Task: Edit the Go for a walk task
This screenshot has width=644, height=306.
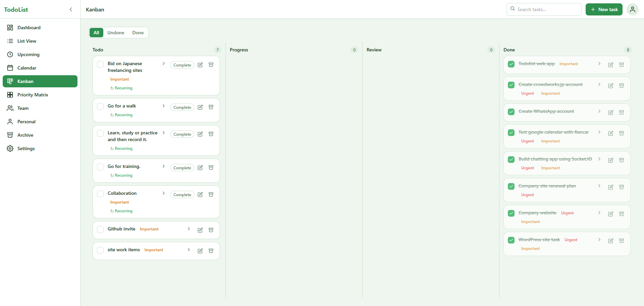Action: (200, 107)
